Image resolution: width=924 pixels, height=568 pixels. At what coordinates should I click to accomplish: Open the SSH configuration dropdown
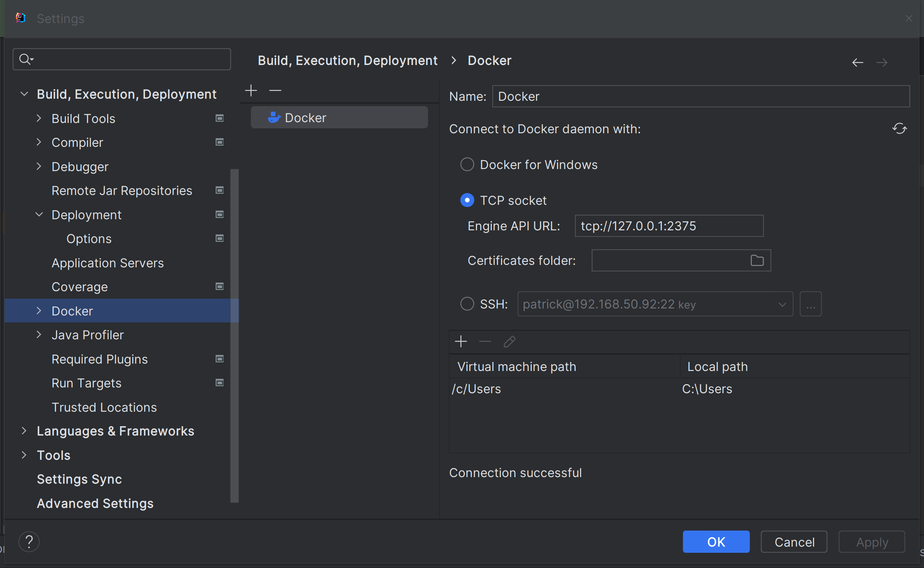[x=782, y=304]
